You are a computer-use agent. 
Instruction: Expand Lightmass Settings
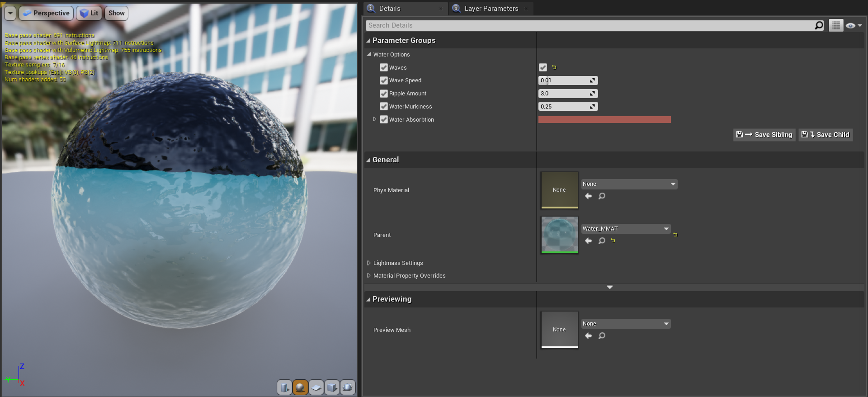[369, 263]
